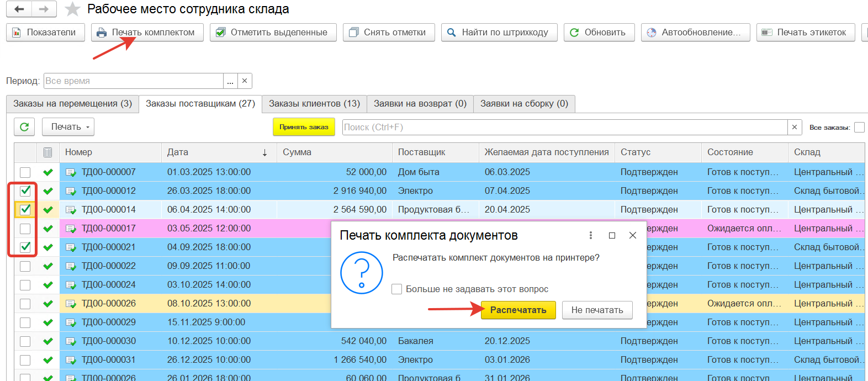Click green checkmark status of ТД00-000017
The height and width of the screenshot is (381, 868).
coord(48,229)
